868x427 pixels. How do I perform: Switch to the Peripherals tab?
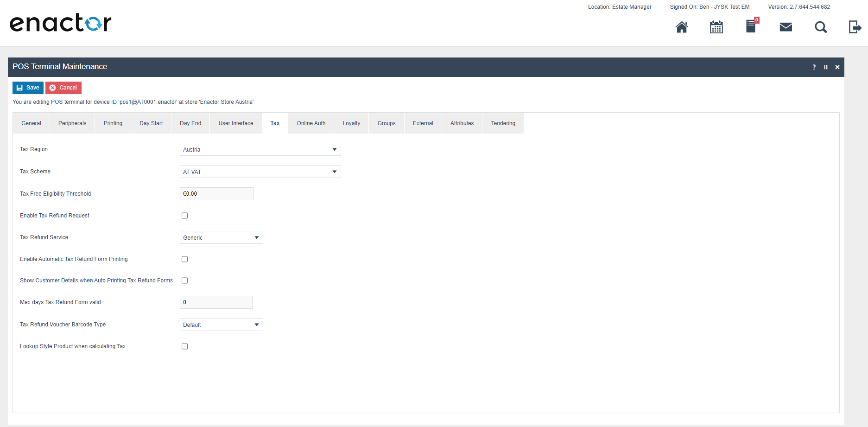point(72,123)
